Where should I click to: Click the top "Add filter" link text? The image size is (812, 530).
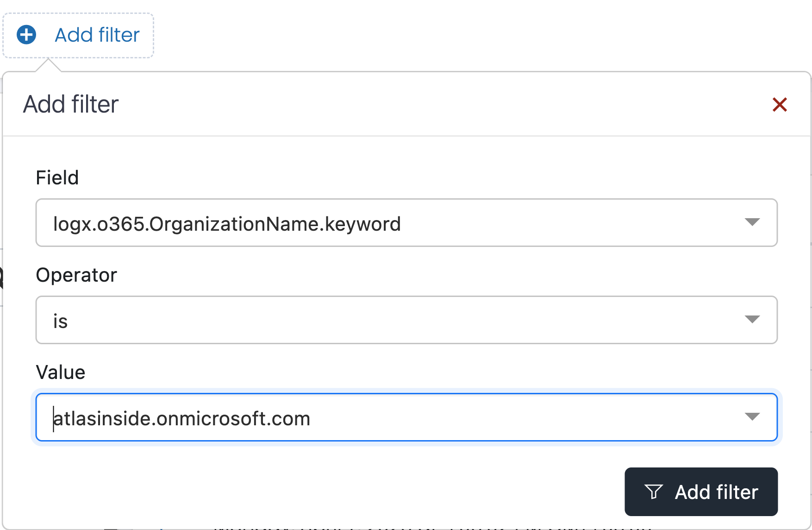[97, 35]
